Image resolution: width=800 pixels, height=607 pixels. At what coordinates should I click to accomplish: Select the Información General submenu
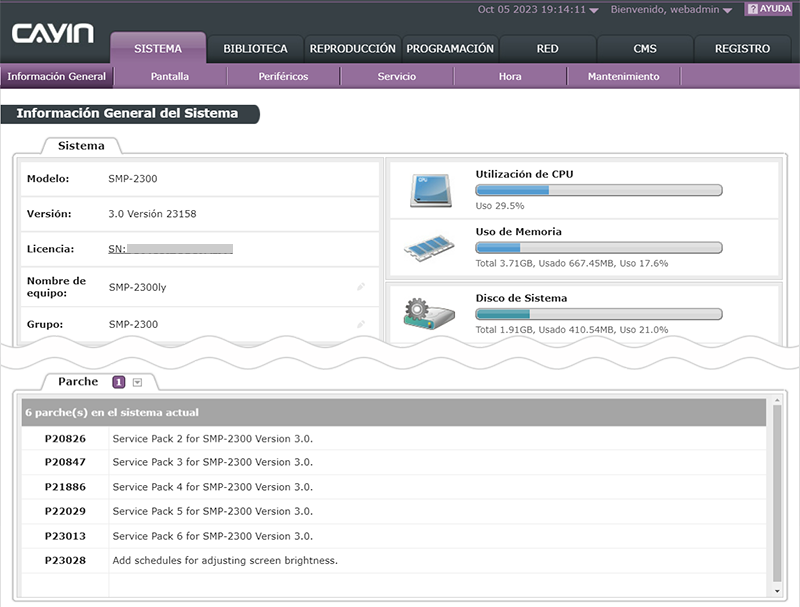tap(57, 77)
